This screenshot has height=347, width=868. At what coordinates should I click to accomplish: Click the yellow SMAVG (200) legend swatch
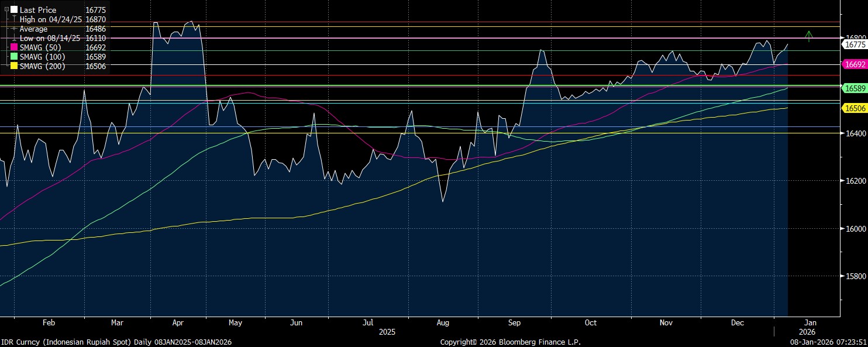14,66
